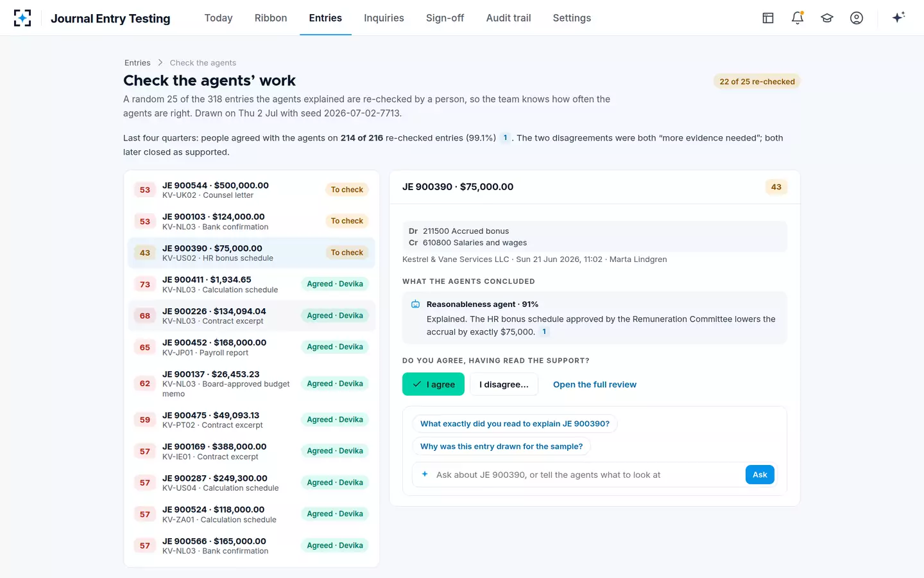Image resolution: width=924 pixels, height=578 pixels.
Task: Select entry JE 900411 · $1,934.65
Action: [251, 285]
